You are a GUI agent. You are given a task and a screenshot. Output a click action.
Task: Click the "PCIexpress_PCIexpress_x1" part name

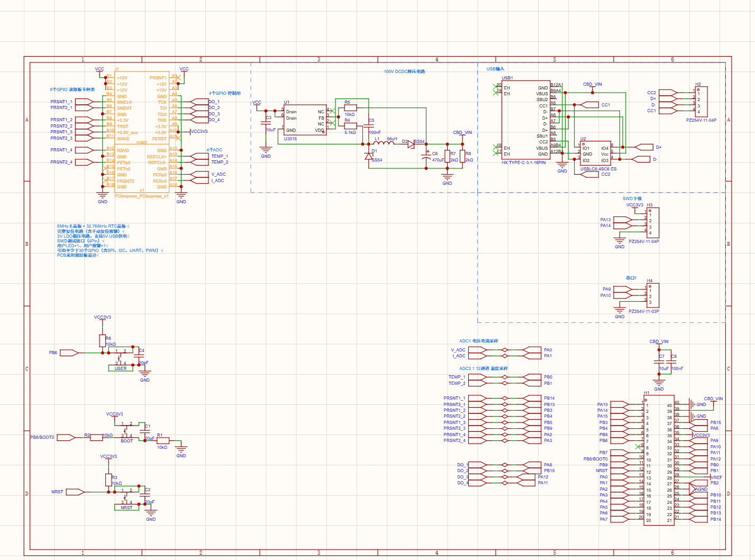pos(142,196)
